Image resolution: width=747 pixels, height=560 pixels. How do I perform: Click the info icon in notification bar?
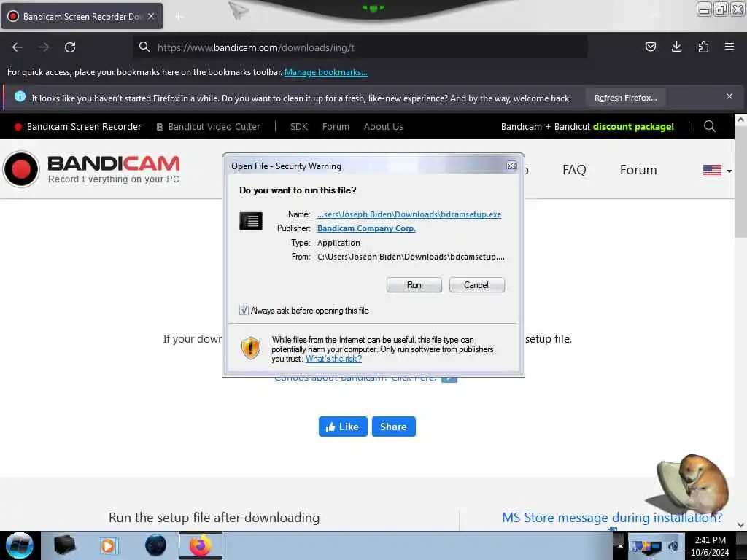coord(20,97)
